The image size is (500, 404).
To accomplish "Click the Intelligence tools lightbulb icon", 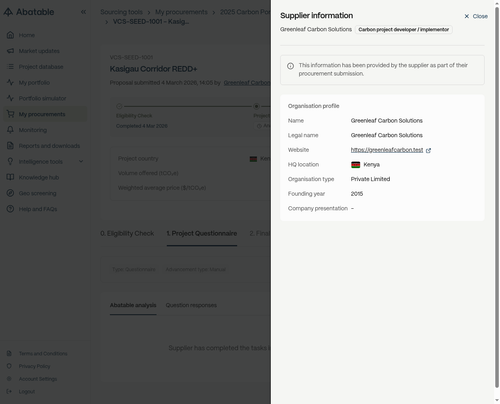I will pyautogui.click(x=10, y=161).
